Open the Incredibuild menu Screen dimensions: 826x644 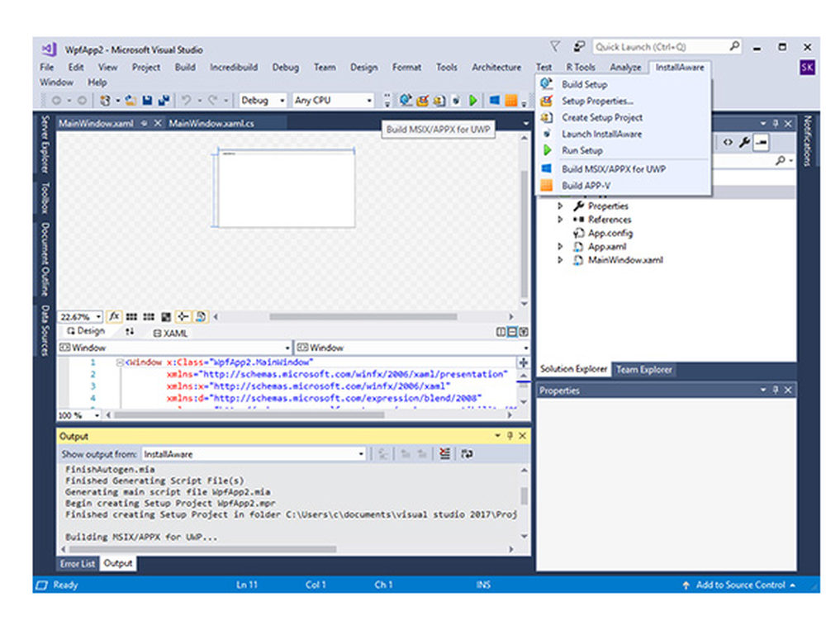click(234, 68)
